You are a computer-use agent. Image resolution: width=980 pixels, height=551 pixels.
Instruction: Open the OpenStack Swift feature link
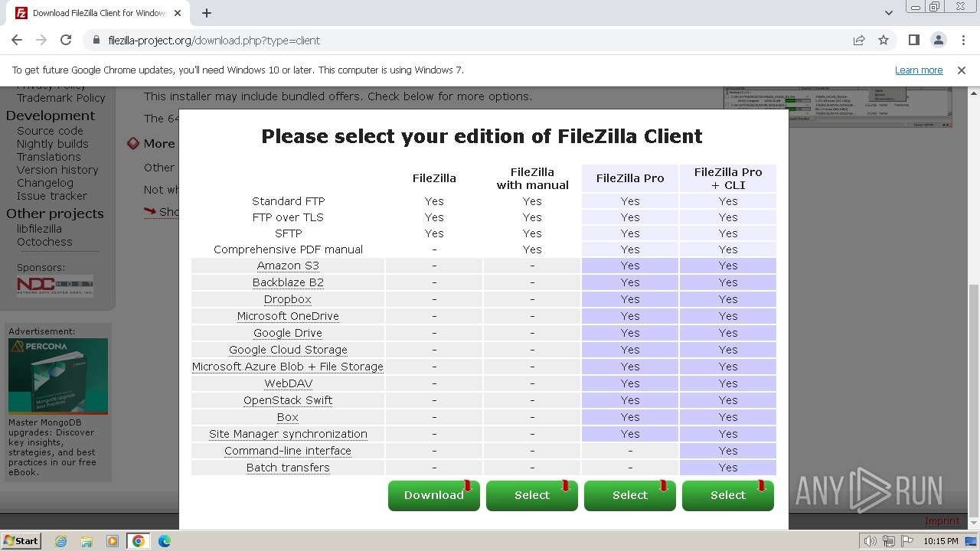pos(288,400)
